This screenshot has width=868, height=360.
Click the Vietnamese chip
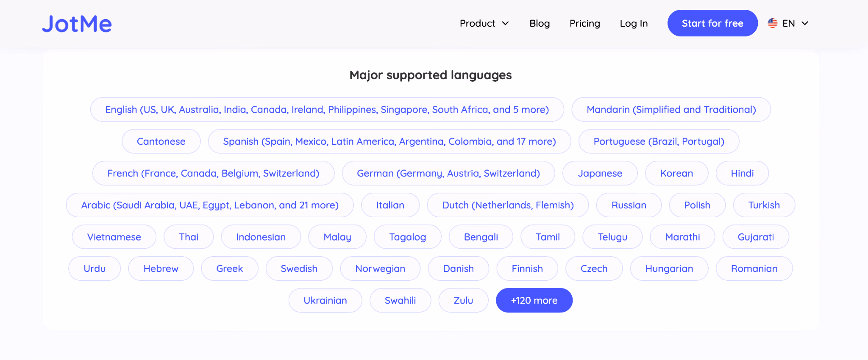point(114,237)
